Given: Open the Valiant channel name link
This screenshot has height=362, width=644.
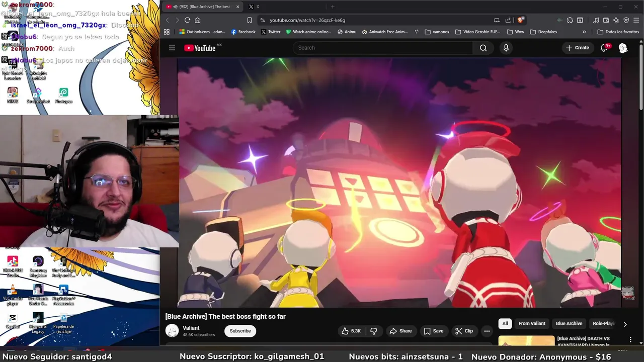Looking at the screenshot, I should pos(191,328).
